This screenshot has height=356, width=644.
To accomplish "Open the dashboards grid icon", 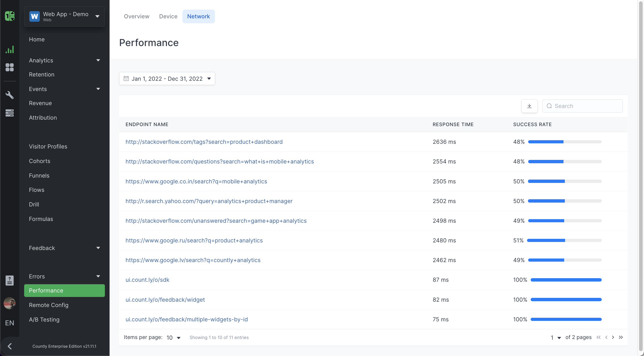I will [9, 67].
